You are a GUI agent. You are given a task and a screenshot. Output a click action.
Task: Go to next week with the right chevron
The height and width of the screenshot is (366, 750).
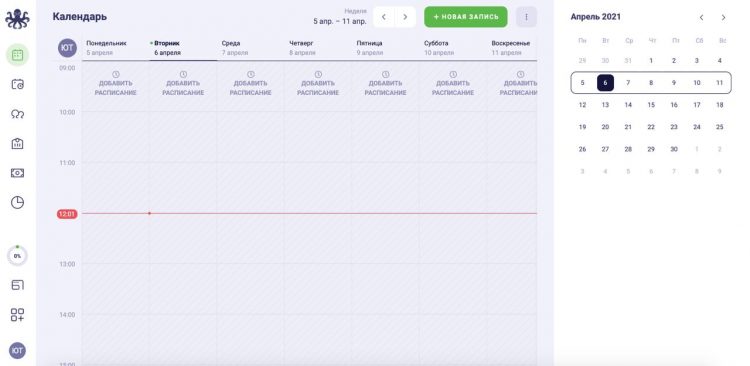coord(405,17)
